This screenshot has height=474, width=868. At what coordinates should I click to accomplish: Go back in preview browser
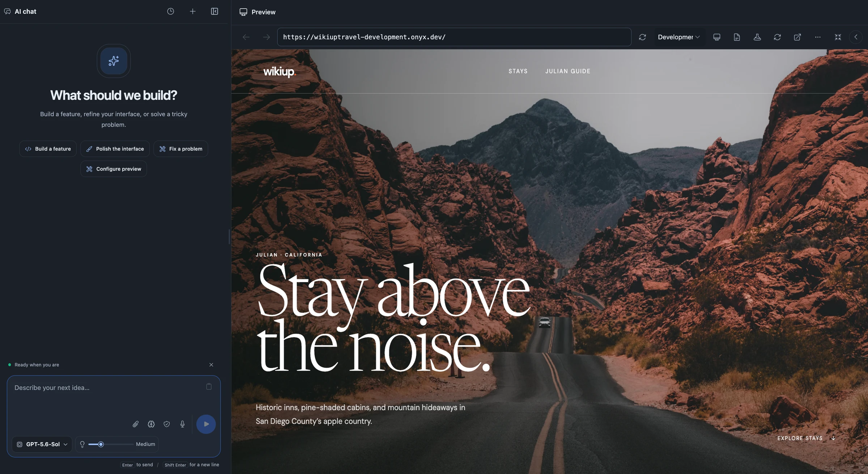246,37
